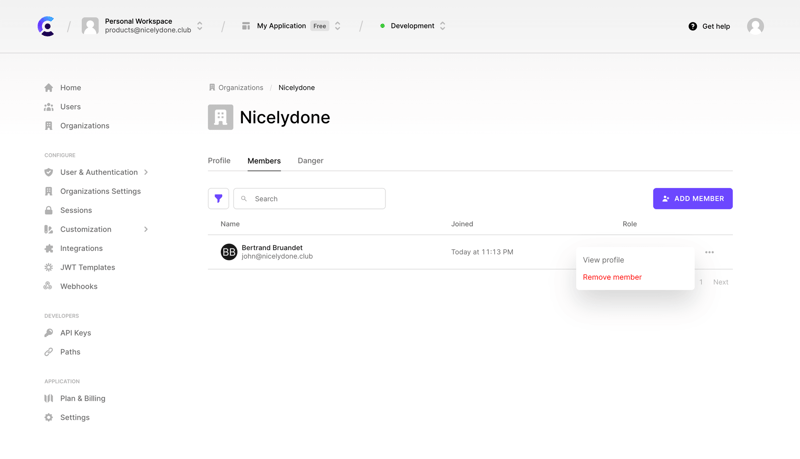Viewport: 800px width, 459px height.
Task: Click the Webhooks icon
Action: coord(48,286)
